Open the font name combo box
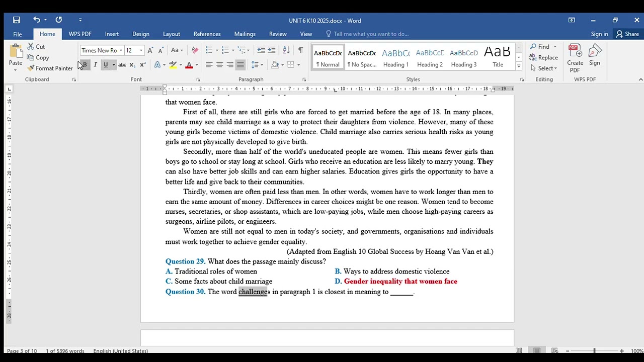644x362 pixels. coord(102,50)
